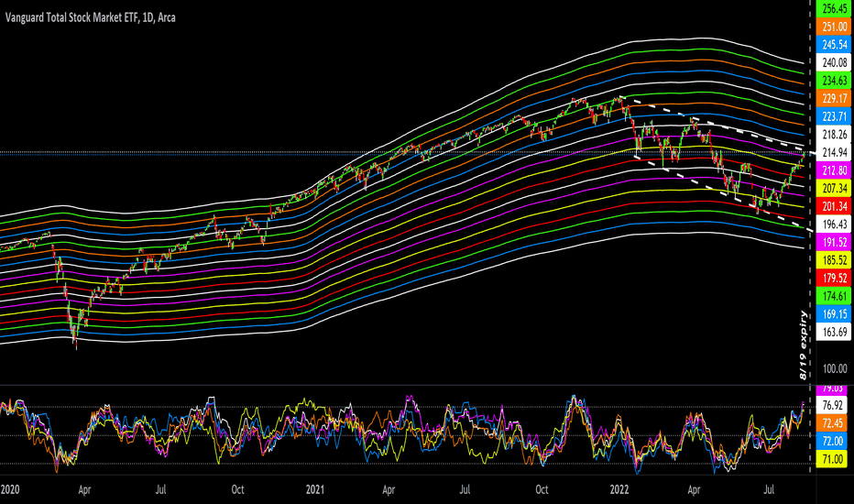Click the magenta 191.52 price label
854x504 pixels.
point(835,243)
